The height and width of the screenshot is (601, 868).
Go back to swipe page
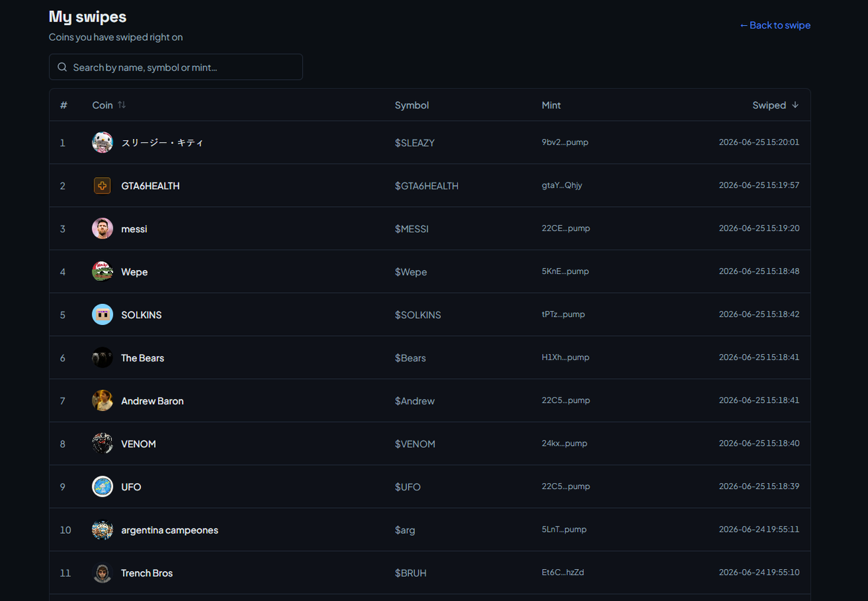(x=774, y=25)
